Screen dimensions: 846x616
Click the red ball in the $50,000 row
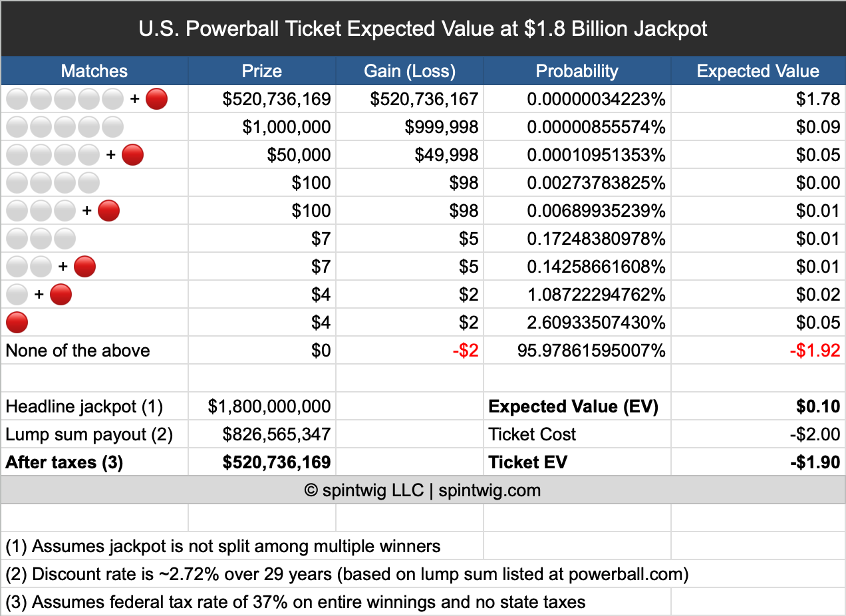(132, 155)
